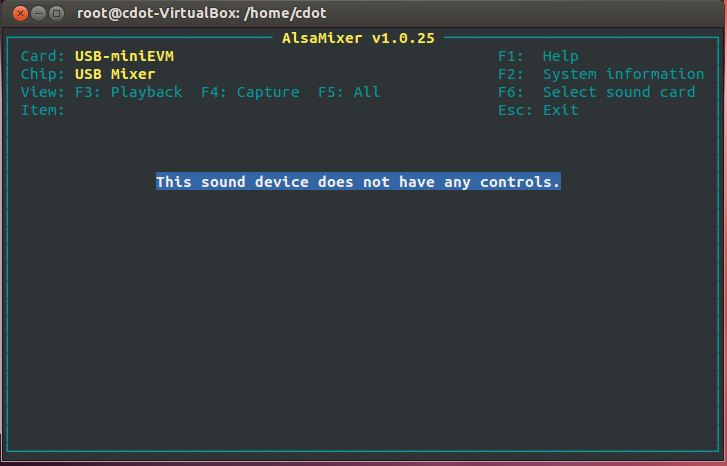The image size is (727, 466).
Task: Minimize the terminal window
Action: pos(38,14)
